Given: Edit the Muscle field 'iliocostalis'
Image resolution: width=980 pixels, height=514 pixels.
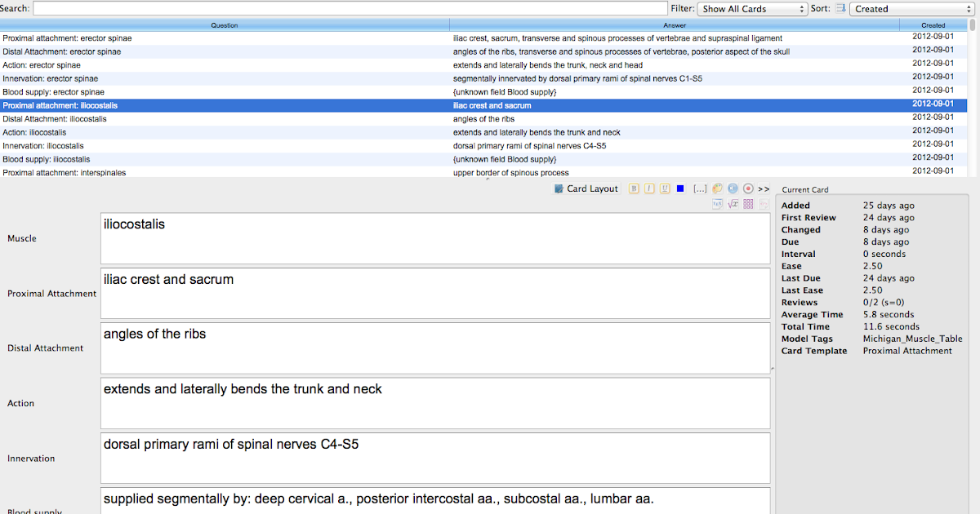Looking at the screenshot, I should 435,239.
